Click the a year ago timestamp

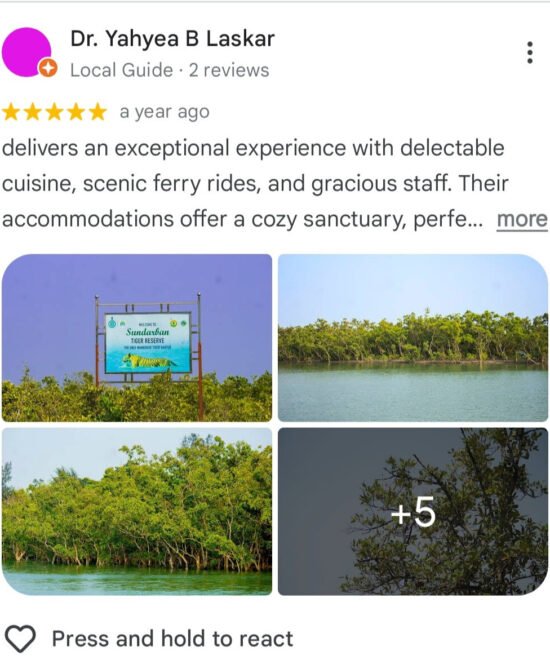(x=164, y=112)
